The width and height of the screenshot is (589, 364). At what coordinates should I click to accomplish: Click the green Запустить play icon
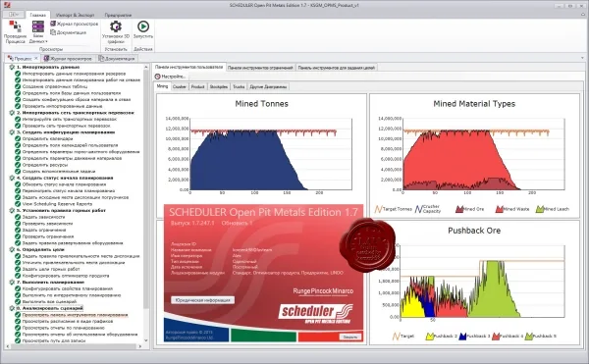pyautogui.click(x=143, y=26)
